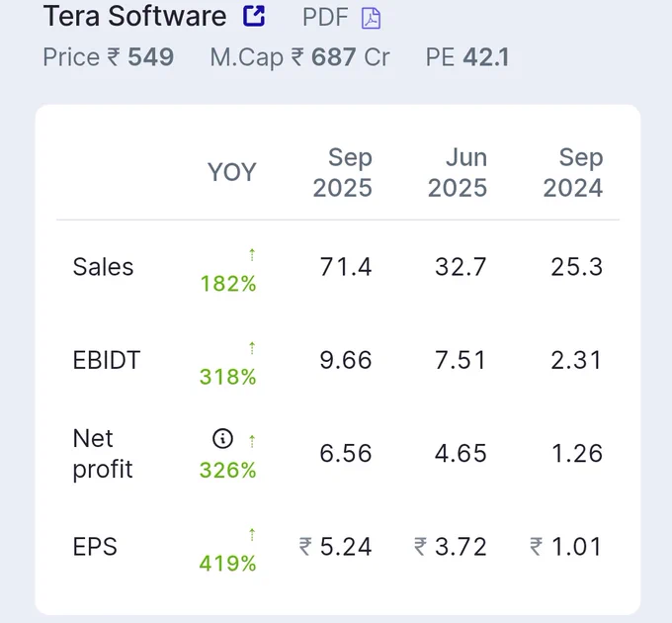Click the Sales row label
The image size is (672, 623).
tap(103, 267)
